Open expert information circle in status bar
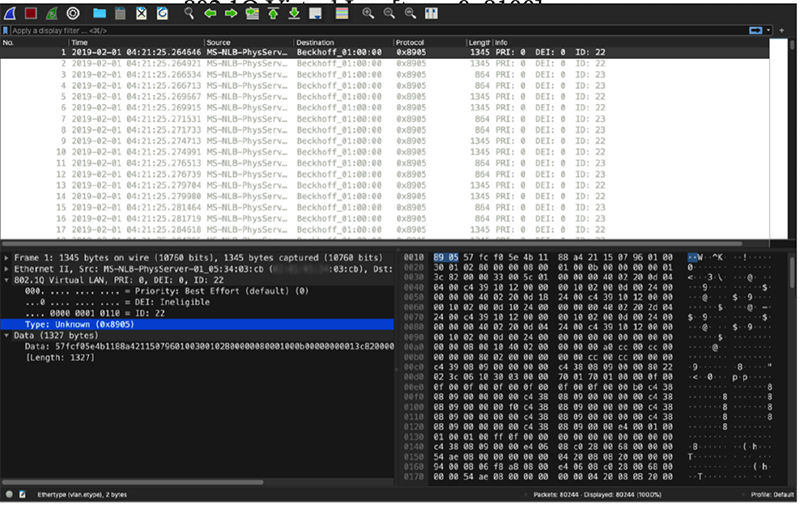Image resolution: width=800 pixels, height=508 pixels. 9,496
